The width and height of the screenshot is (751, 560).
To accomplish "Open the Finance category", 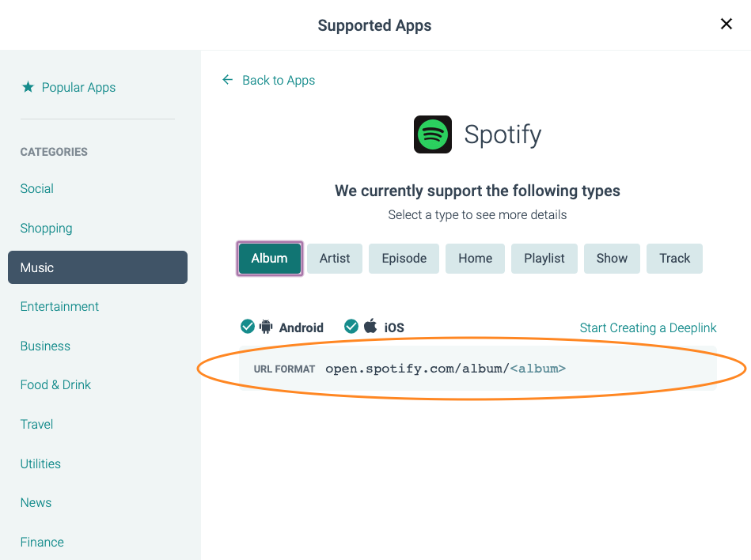I will pos(42,543).
